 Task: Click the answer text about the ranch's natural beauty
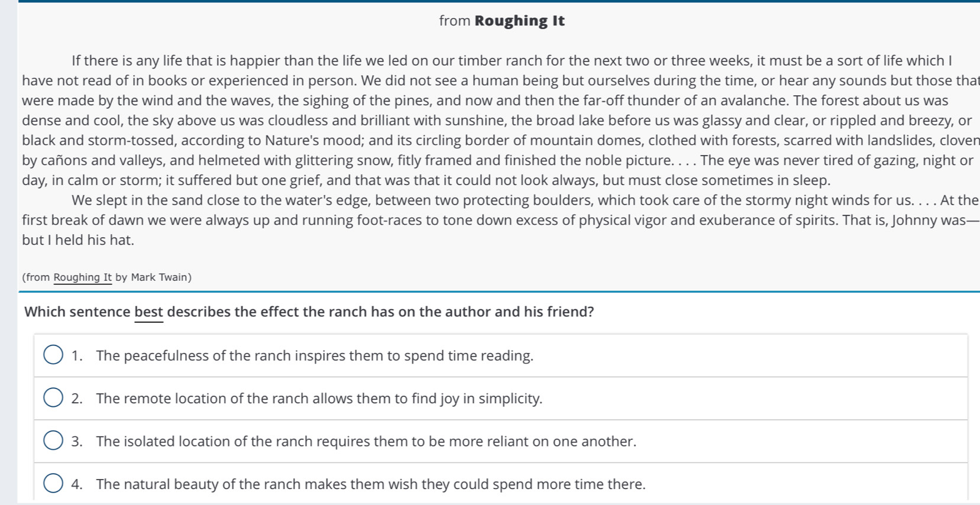(371, 484)
